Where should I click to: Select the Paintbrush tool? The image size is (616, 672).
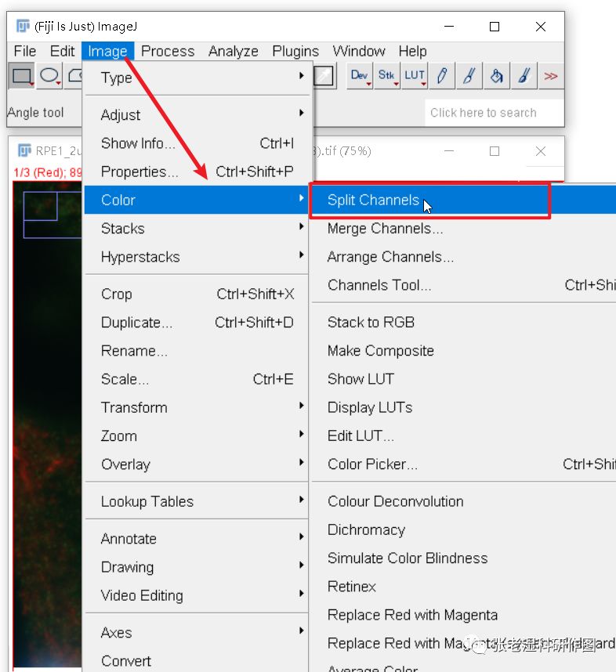[x=469, y=76]
